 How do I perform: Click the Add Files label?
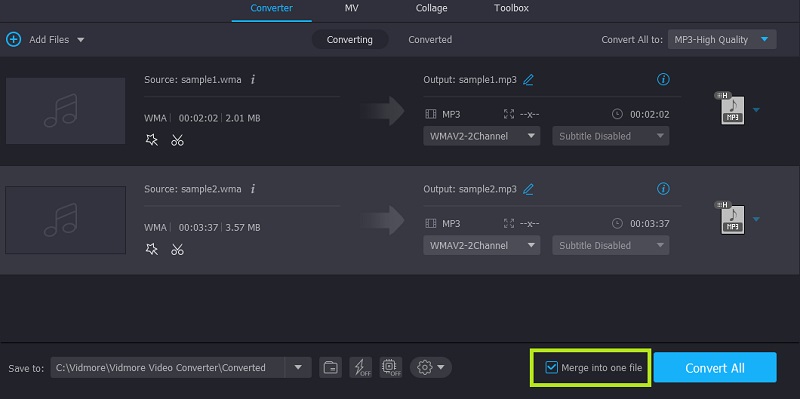click(49, 39)
